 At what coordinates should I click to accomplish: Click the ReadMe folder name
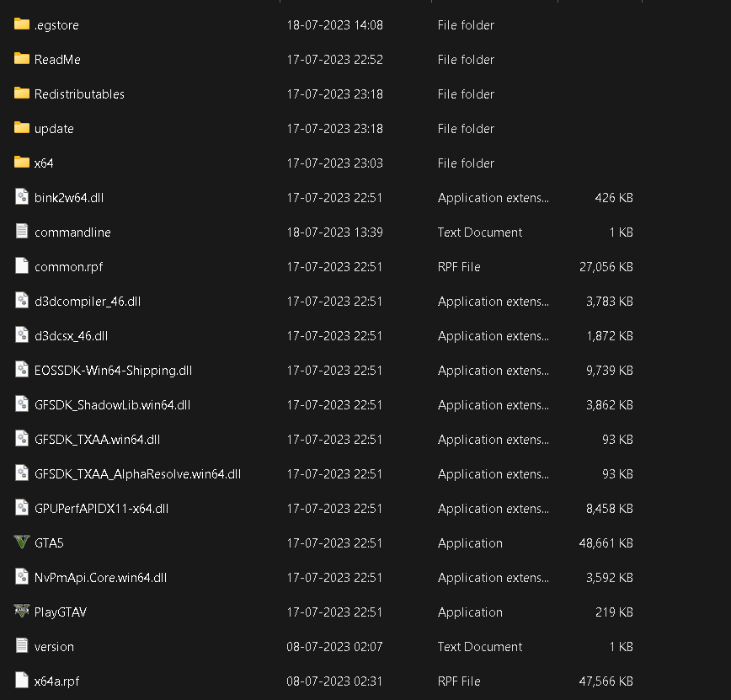pos(57,60)
